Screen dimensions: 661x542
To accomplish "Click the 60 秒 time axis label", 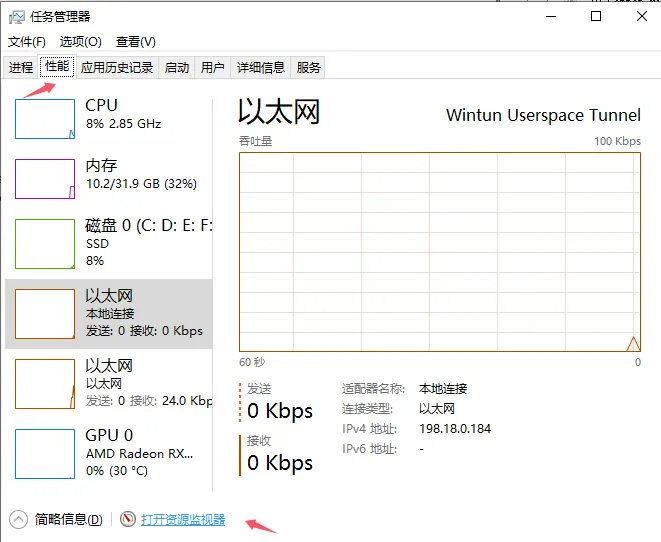I will pyautogui.click(x=252, y=362).
